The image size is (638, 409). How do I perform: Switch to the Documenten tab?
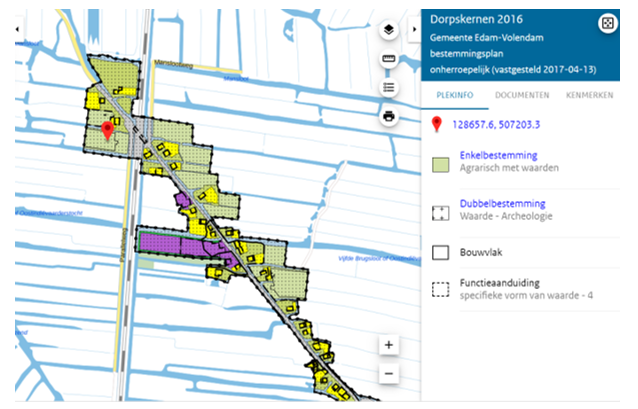522,94
